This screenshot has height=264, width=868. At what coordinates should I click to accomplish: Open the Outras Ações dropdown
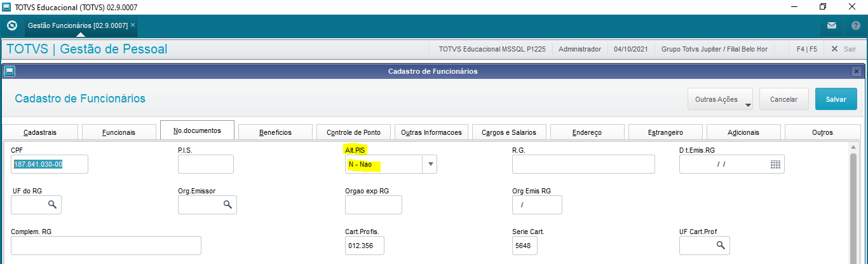(x=720, y=99)
